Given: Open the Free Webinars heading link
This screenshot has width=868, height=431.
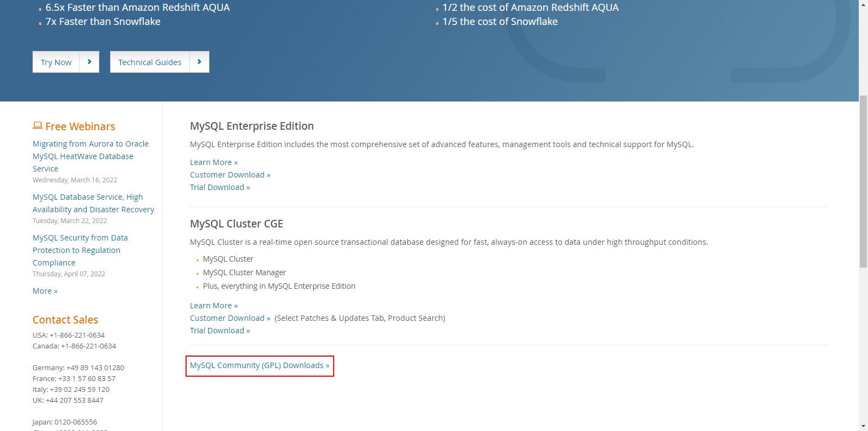Looking at the screenshot, I should (x=80, y=126).
